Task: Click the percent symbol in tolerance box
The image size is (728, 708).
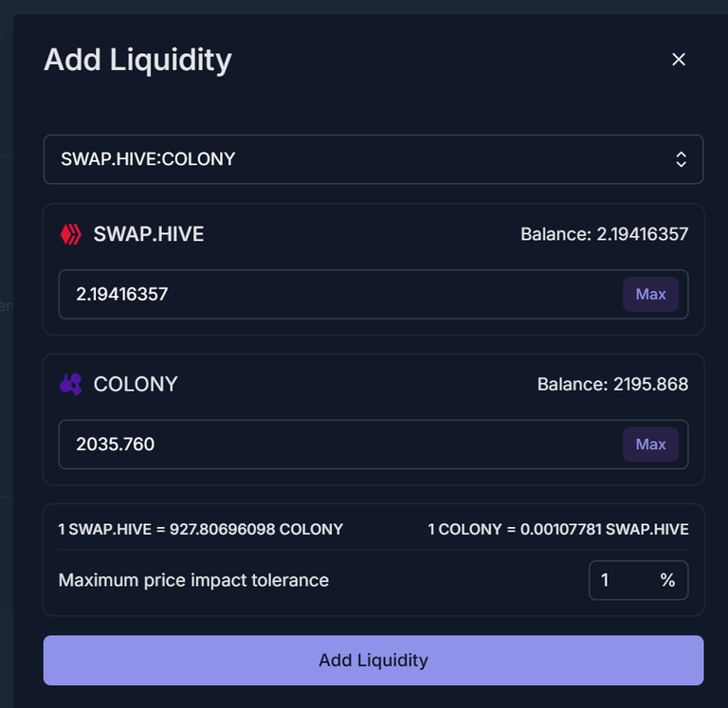Action: point(667,580)
